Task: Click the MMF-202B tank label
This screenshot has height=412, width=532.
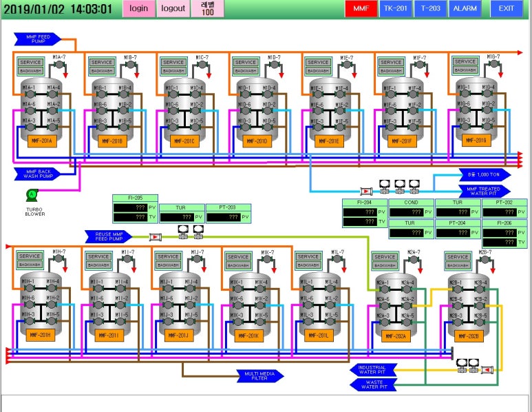Action: pos(469,336)
